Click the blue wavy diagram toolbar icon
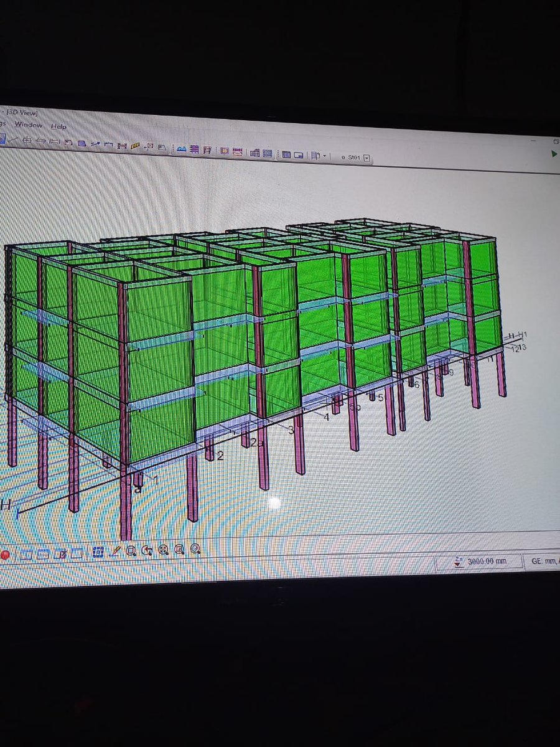560x747 pixels. 181,149
